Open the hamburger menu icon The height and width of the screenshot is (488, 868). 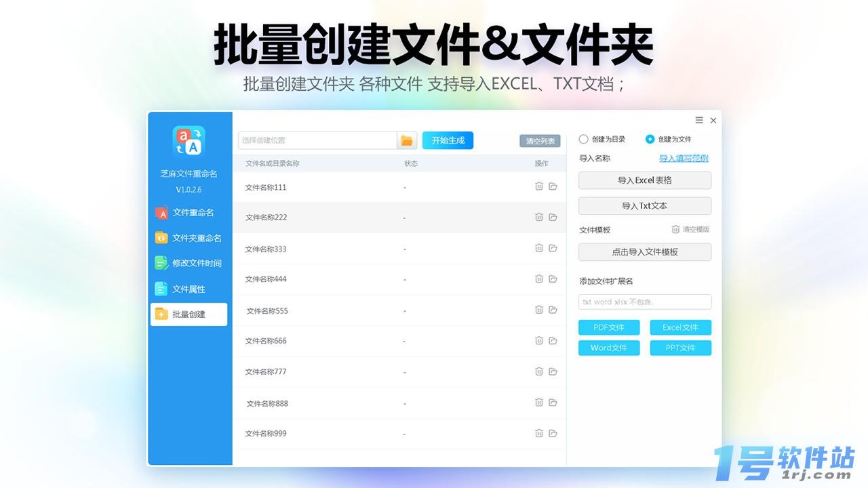tap(699, 120)
